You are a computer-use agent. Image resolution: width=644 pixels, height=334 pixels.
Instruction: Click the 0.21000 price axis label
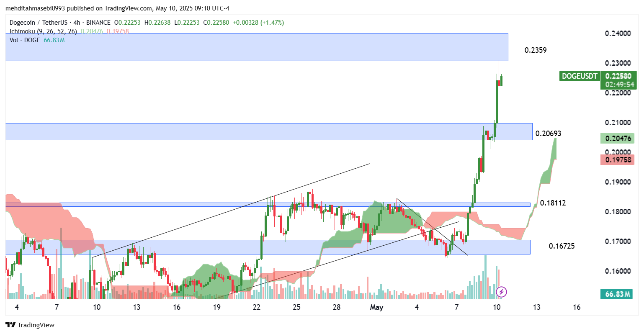click(x=618, y=123)
